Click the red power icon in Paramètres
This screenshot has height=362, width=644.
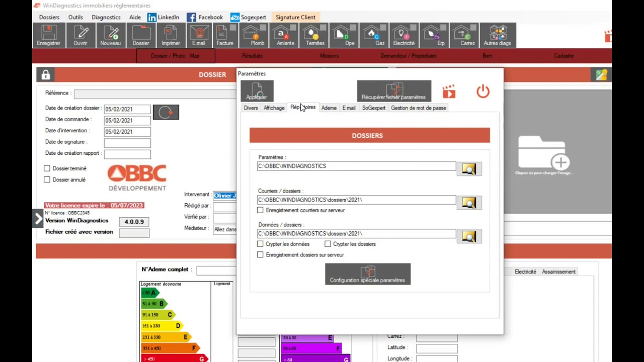tap(483, 92)
